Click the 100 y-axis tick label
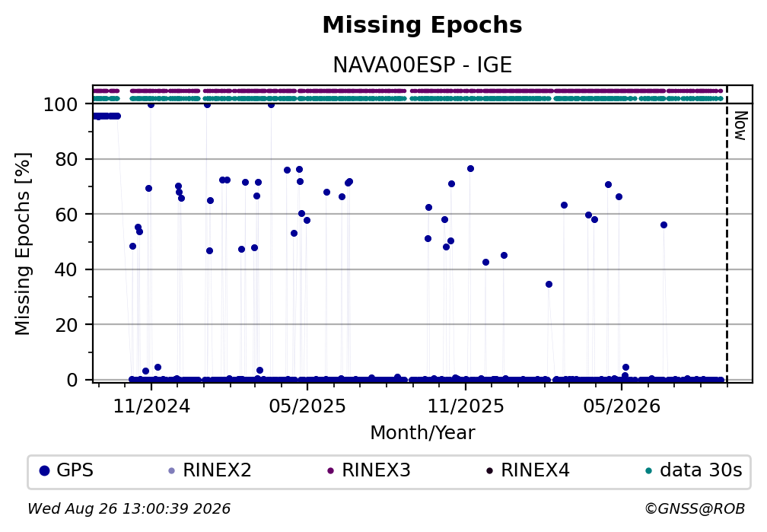The height and width of the screenshot is (532, 767). (x=61, y=105)
